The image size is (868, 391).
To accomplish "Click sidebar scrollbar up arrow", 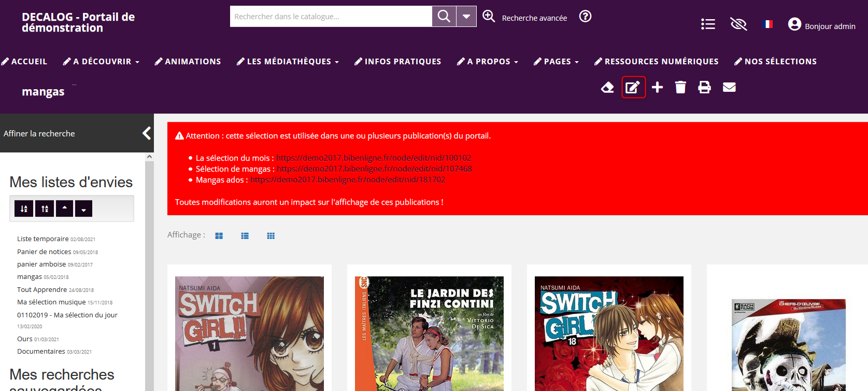I will 149,157.
